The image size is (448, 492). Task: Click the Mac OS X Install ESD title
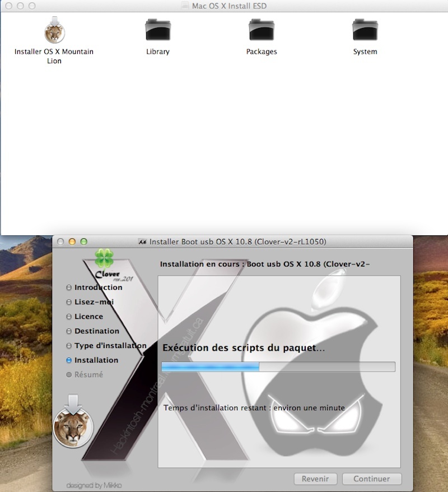pos(229,6)
